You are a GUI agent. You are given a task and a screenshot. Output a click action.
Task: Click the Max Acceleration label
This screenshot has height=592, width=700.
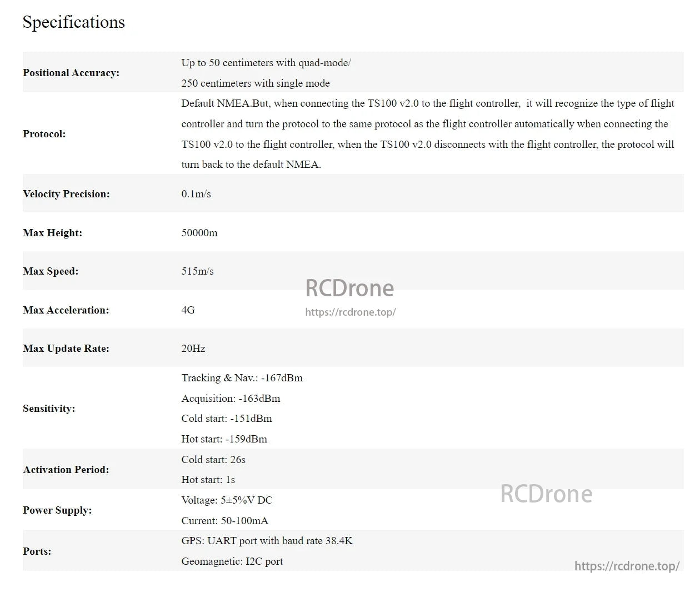pyautogui.click(x=66, y=310)
